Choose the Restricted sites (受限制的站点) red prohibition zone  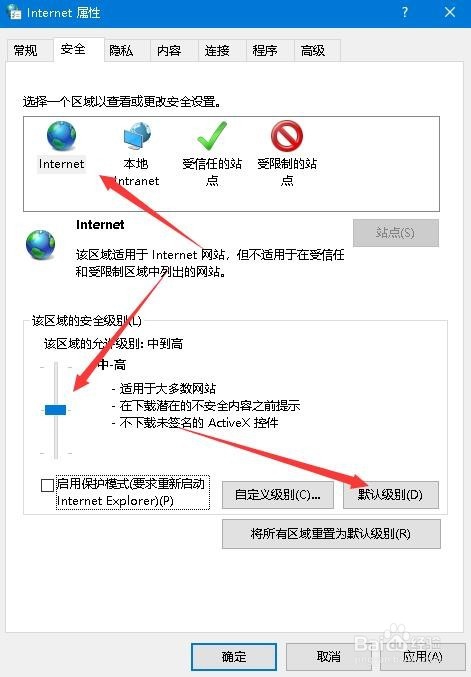coord(287,136)
